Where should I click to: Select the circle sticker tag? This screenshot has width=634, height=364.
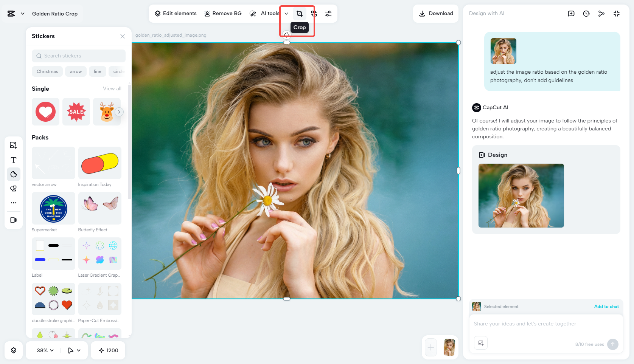click(x=118, y=71)
